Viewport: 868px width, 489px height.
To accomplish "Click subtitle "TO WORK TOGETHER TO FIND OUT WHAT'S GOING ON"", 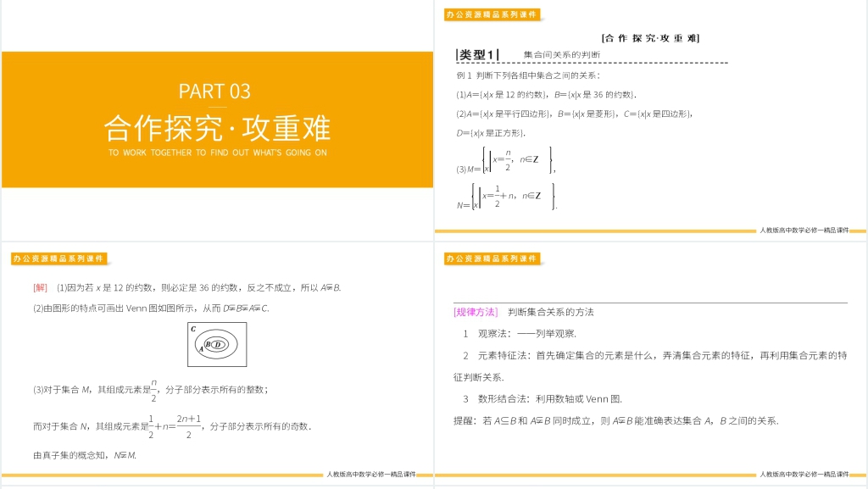I will click(x=218, y=153).
